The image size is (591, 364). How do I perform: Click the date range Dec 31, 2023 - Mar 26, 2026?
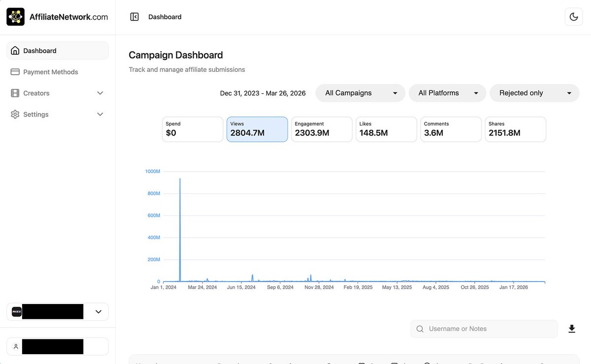[263, 93]
